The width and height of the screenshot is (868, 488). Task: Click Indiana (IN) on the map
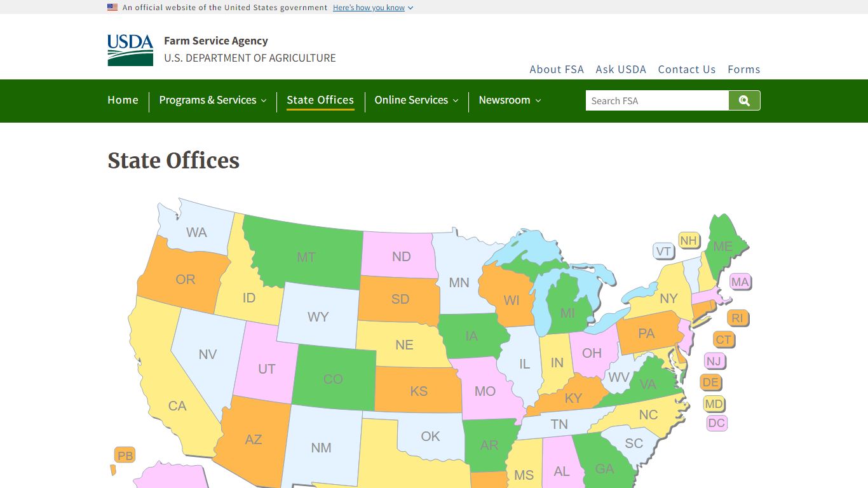coord(557,363)
